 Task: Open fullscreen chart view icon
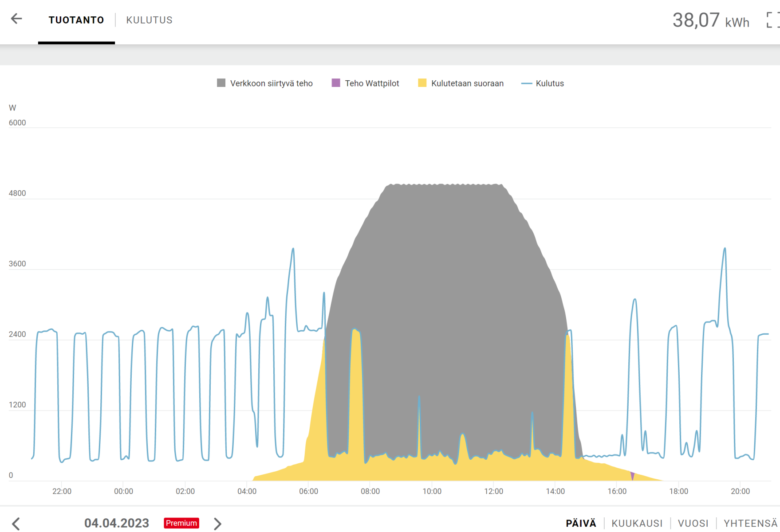coord(772,20)
